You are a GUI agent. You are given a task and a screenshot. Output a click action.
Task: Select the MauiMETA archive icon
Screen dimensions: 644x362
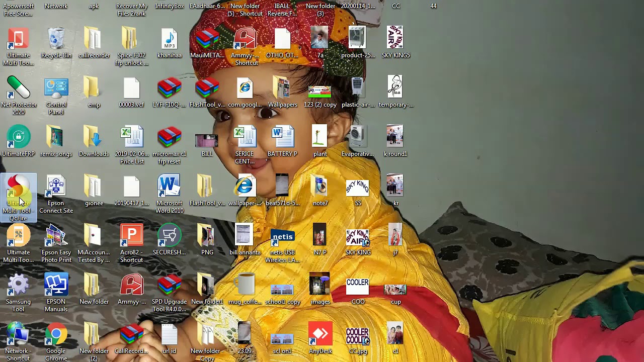[207, 39]
